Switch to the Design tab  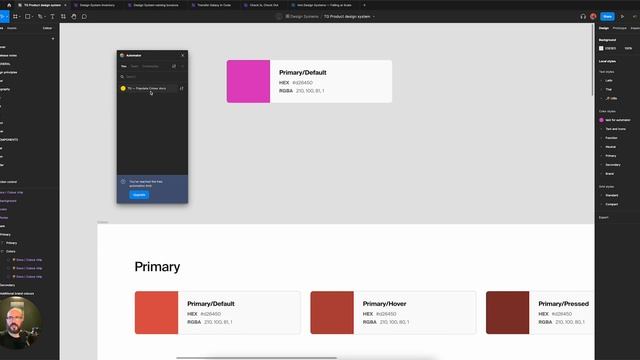click(604, 28)
